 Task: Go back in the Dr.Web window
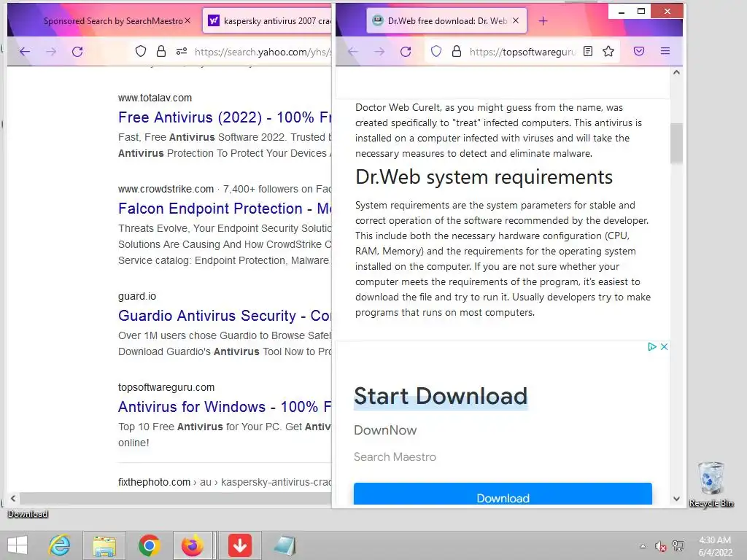click(353, 52)
